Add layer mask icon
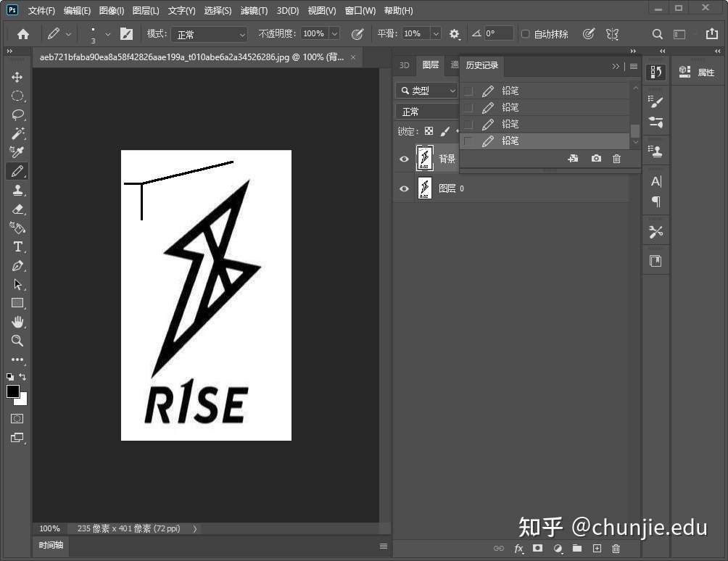The image size is (728, 561). (x=537, y=548)
